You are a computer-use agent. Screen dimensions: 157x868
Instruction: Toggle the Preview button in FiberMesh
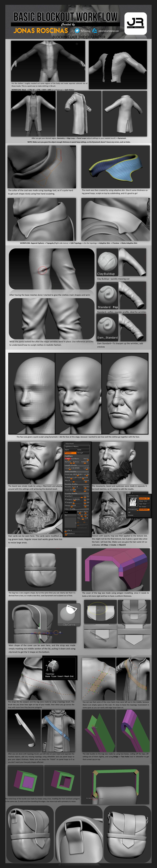pos(71,453)
